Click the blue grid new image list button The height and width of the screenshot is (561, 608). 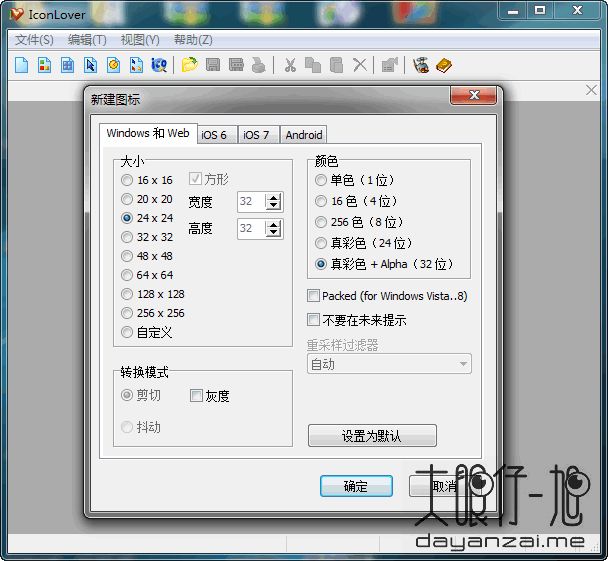[67, 65]
